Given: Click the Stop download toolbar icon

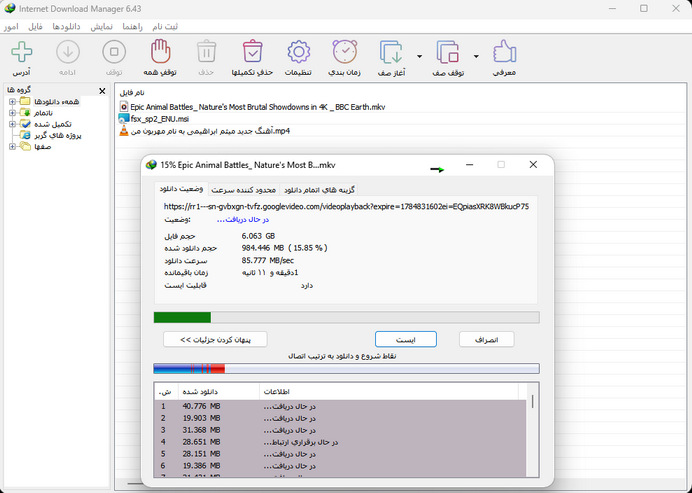Looking at the screenshot, I should pyautogui.click(x=114, y=52).
